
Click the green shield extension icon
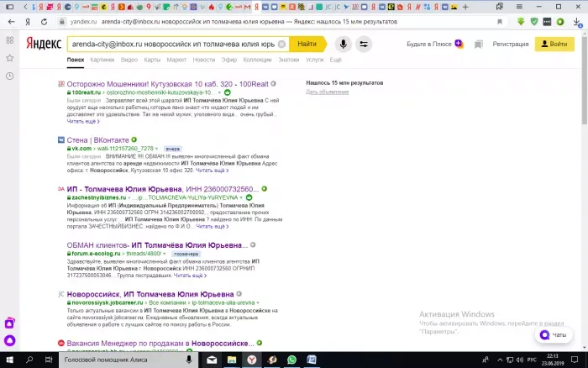pos(534,22)
